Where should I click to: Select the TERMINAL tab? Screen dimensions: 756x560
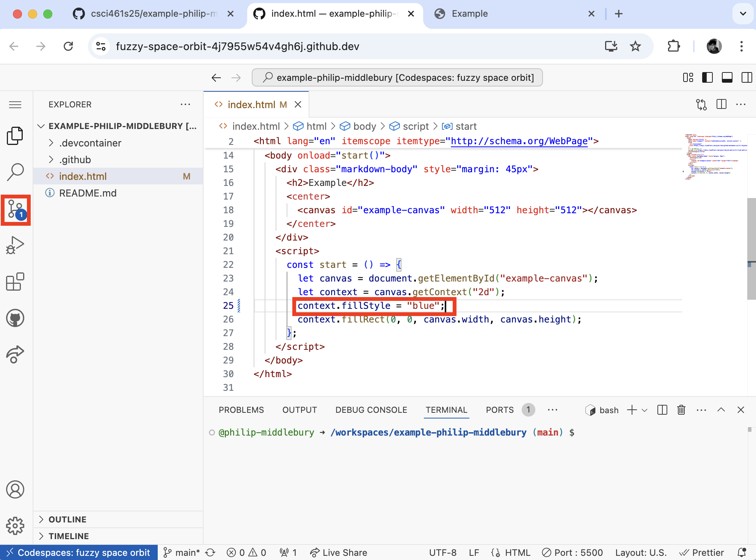[446, 410]
